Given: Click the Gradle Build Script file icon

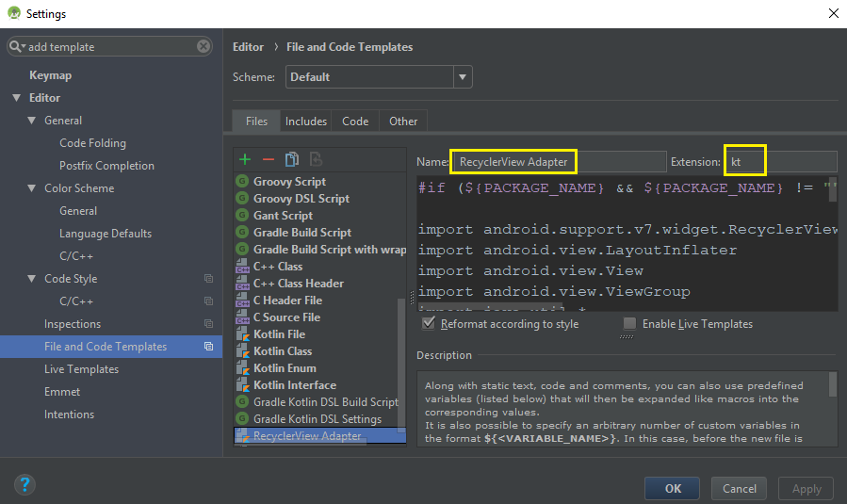Looking at the screenshot, I should [242, 233].
